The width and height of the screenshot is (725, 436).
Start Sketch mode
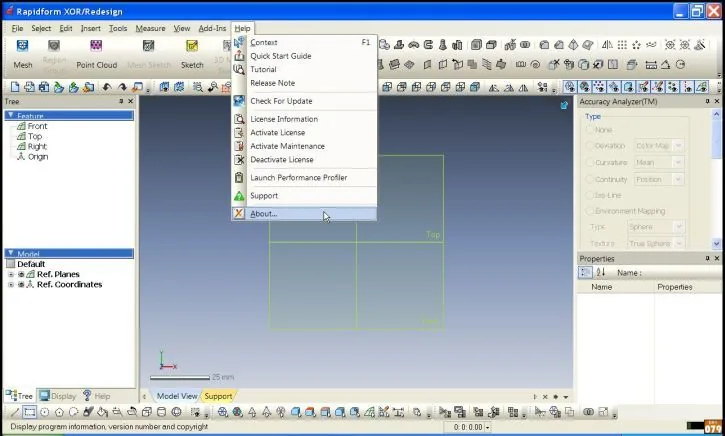tap(192, 54)
